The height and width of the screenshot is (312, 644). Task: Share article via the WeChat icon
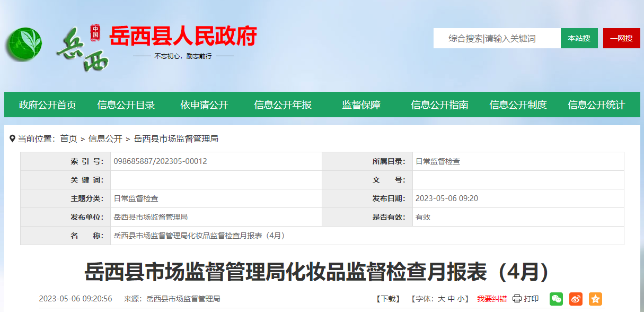tap(556, 299)
